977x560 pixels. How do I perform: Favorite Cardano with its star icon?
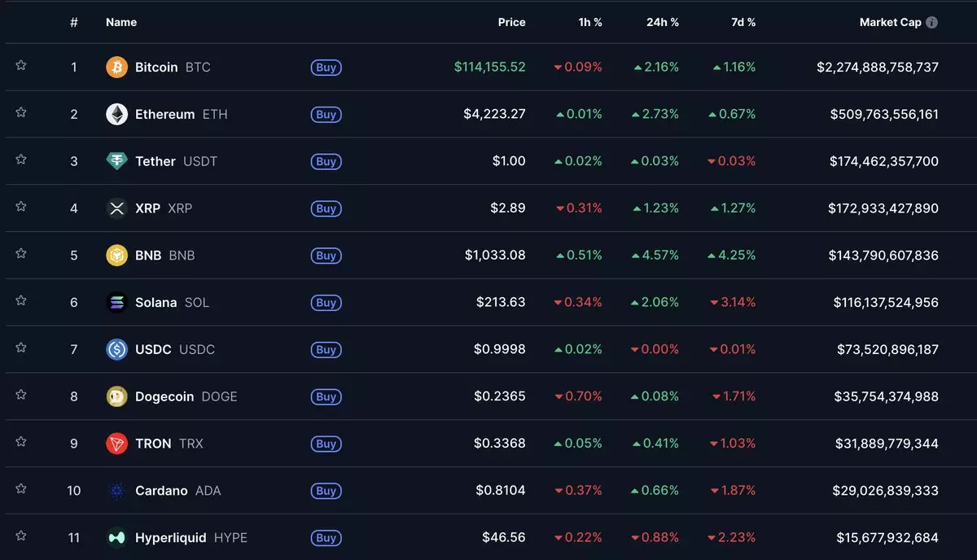pos(21,489)
